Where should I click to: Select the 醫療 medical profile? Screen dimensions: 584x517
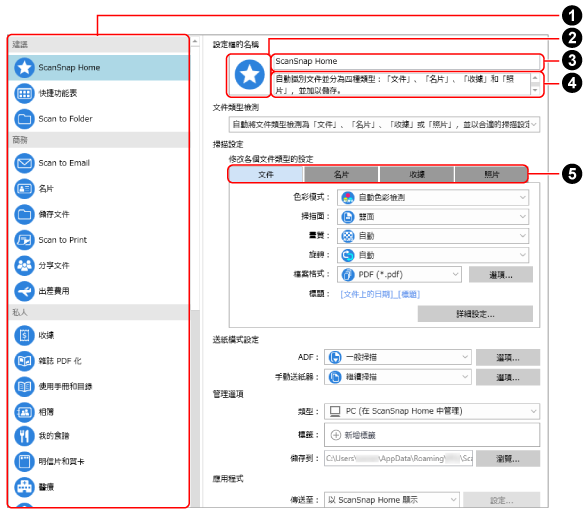(x=98, y=487)
